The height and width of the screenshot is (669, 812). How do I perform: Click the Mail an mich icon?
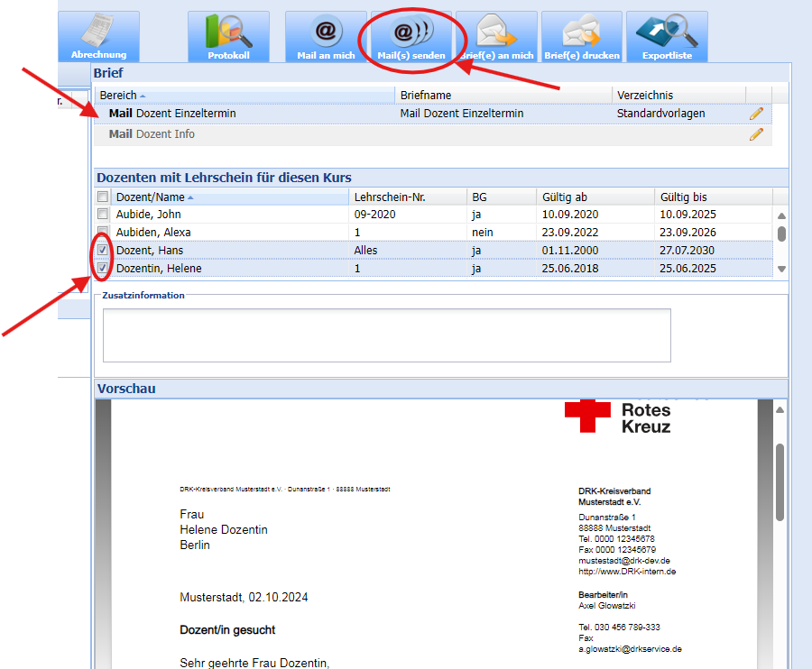click(x=326, y=36)
